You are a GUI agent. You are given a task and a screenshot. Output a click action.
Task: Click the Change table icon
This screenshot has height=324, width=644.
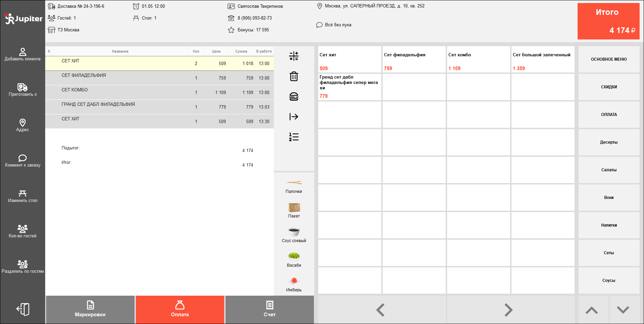[x=23, y=194]
